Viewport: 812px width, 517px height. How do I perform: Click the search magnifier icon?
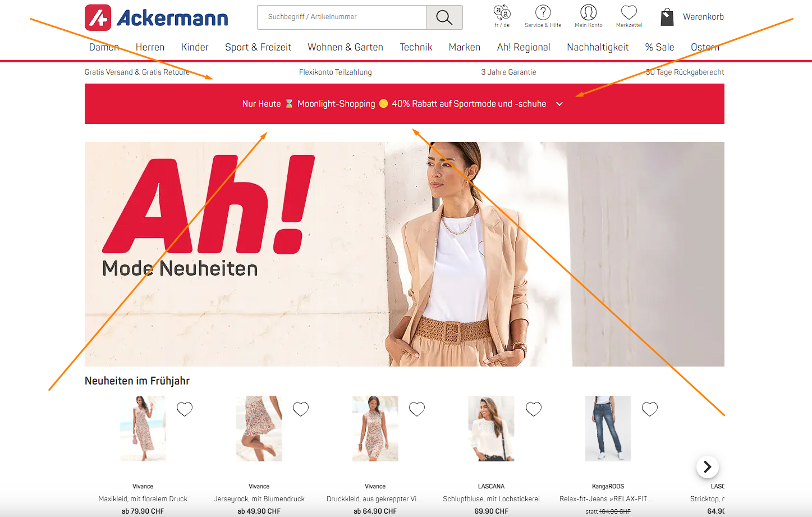444,17
